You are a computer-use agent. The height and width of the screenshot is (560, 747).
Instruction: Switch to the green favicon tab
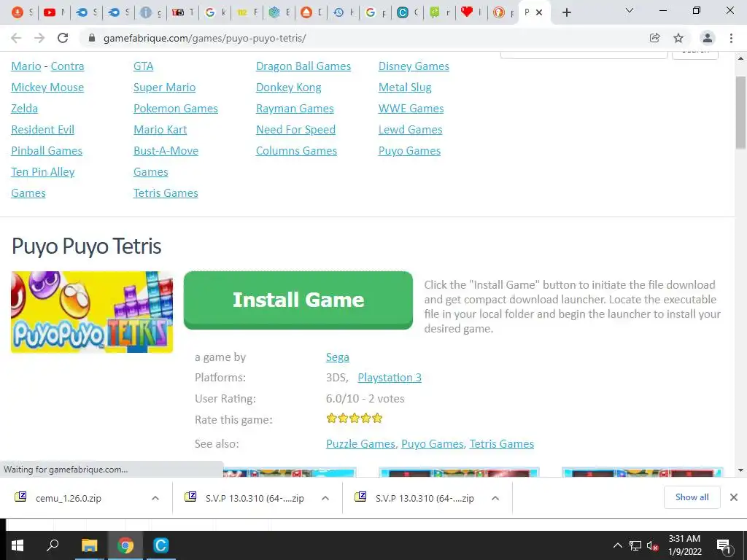[x=439, y=12]
